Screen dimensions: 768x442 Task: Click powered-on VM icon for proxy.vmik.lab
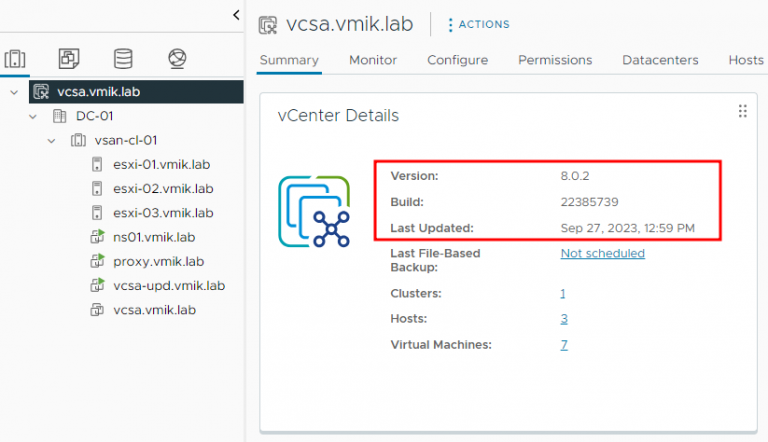(x=97, y=261)
